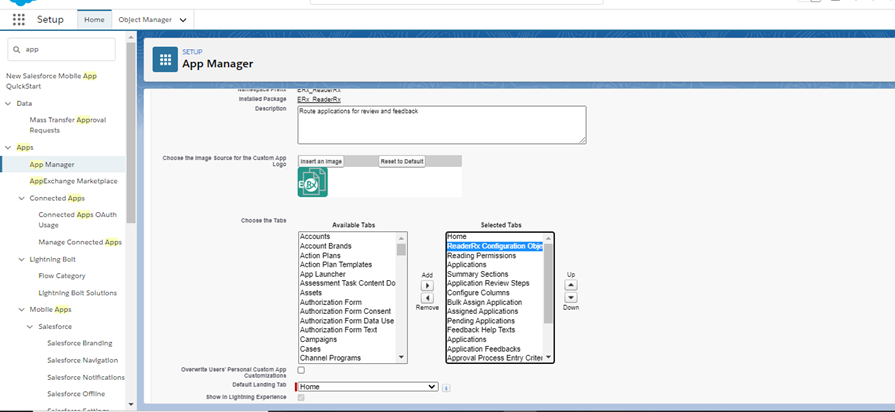Toggle Overwrite Users' Personal Custom App Customizations checkbox
This screenshot has height=412, width=895.
coord(301,371)
